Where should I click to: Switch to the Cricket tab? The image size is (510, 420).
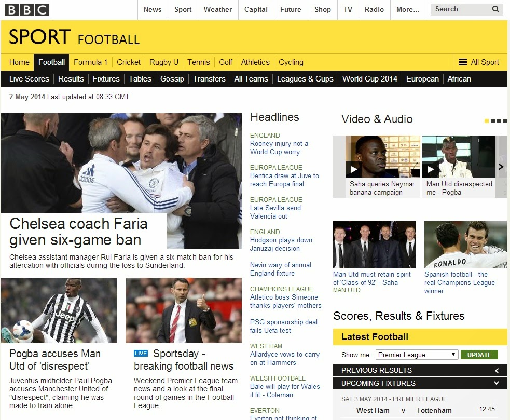tap(129, 62)
